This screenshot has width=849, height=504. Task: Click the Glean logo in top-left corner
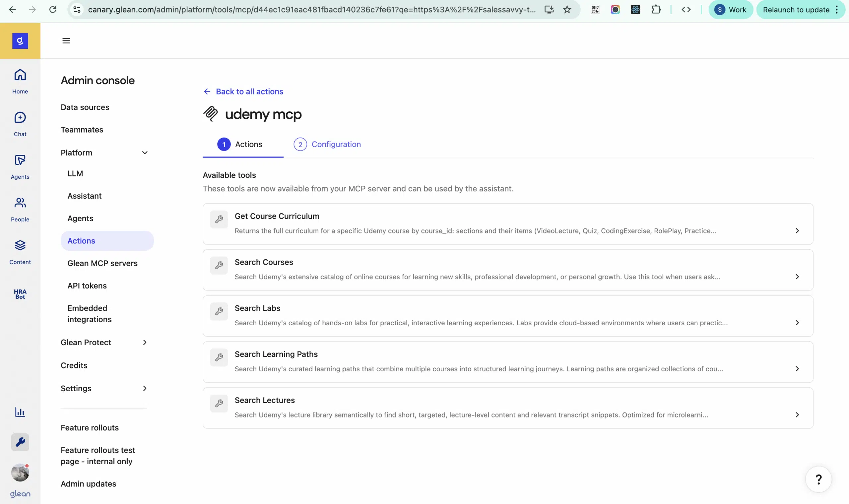click(20, 41)
